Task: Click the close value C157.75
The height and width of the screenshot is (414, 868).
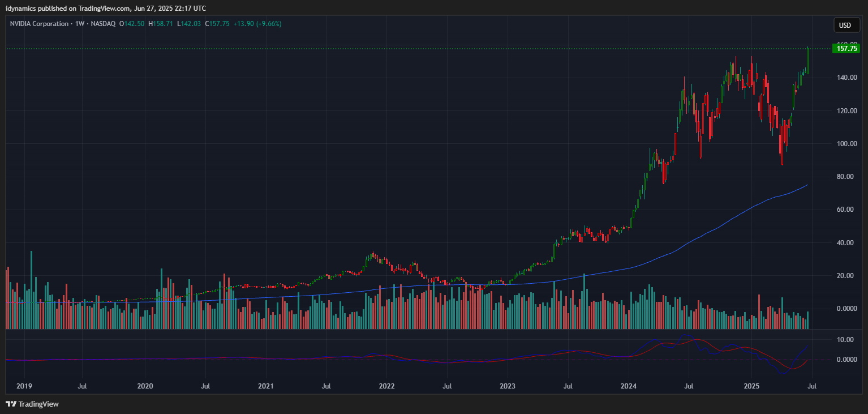Action: (217, 24)
